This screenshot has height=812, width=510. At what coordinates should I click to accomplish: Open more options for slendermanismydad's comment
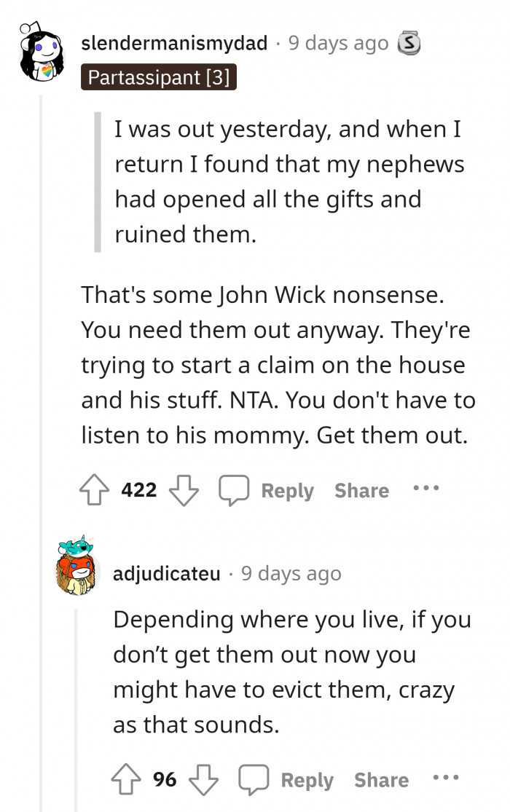425,489
